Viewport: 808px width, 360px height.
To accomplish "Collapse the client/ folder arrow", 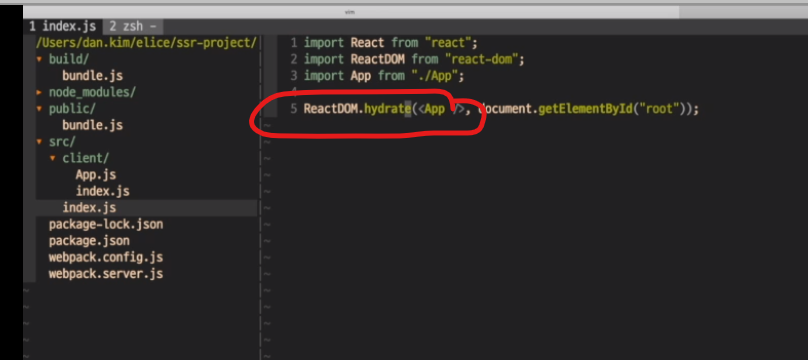I will tap(53, 158).
